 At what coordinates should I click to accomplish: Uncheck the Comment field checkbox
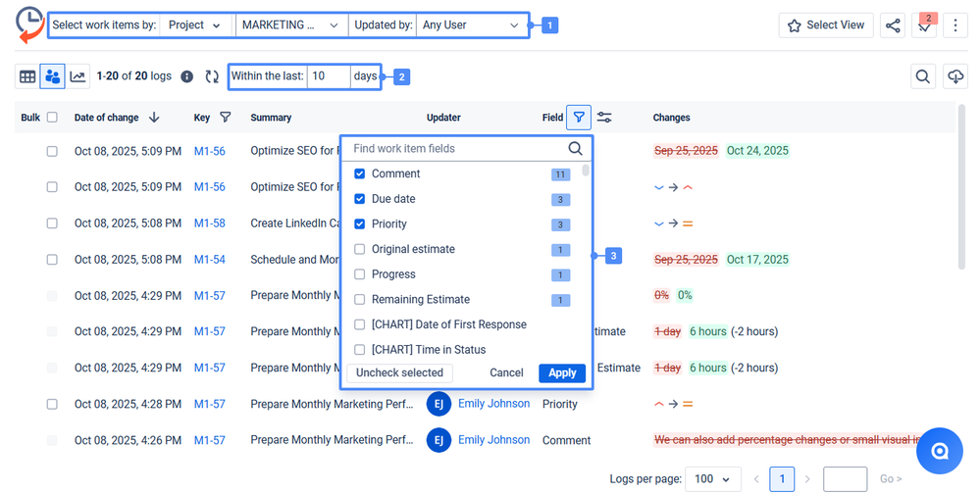(360, 173)
